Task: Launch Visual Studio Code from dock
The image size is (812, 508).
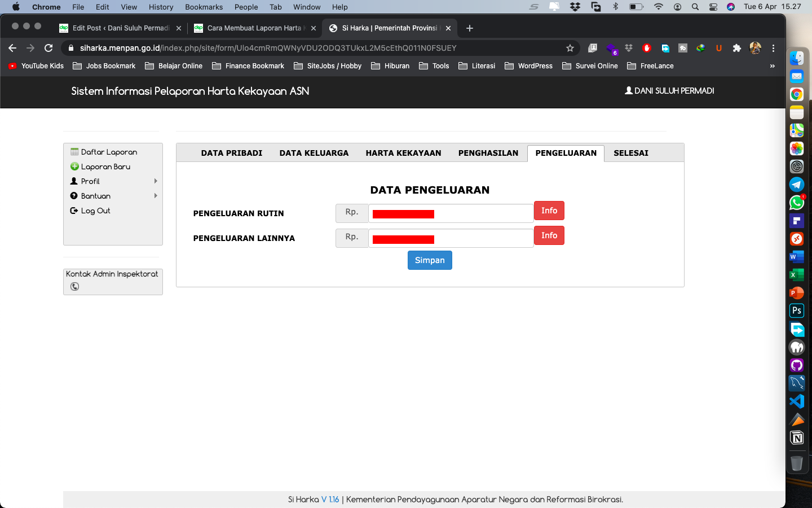Action: (x=796, y=401)
